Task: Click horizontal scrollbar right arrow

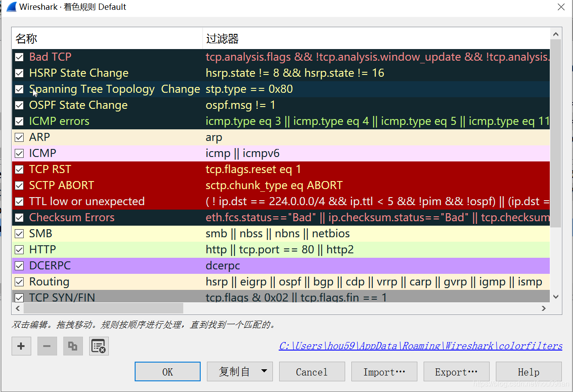Action: [x=544, y=308]
